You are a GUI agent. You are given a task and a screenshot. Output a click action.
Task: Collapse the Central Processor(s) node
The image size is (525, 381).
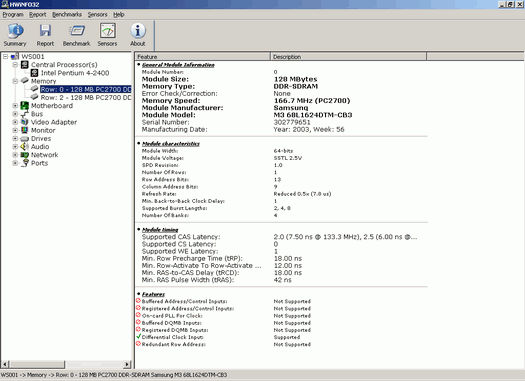[15, 65]
